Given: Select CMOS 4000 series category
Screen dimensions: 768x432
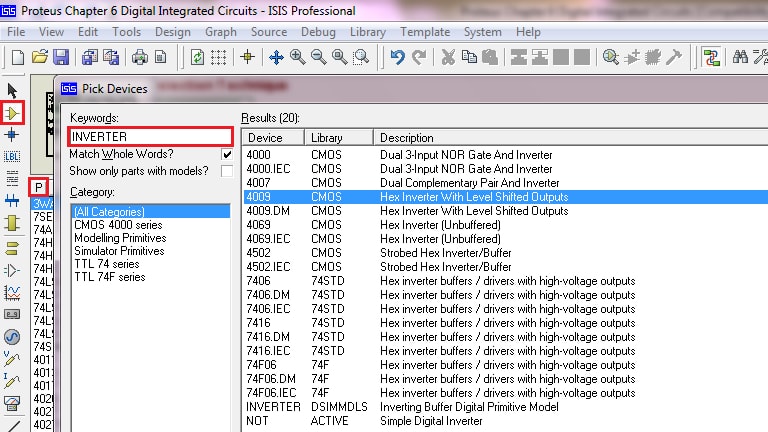Looking at the screenshot, I should pos(118,225).
